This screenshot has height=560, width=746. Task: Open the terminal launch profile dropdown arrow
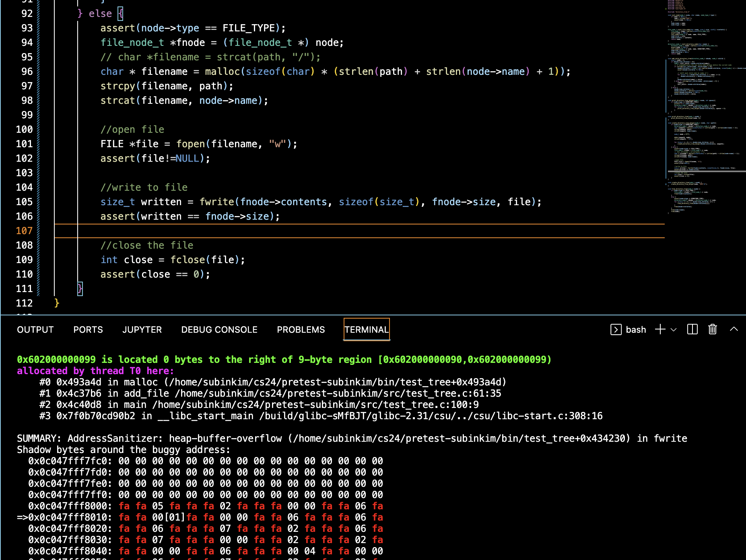tap(674, 329)
